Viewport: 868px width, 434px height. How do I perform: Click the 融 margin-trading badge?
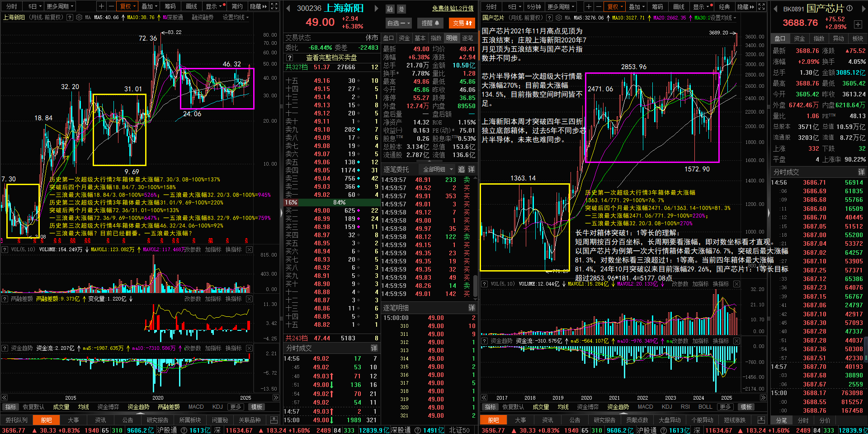(x=390, y=9)
